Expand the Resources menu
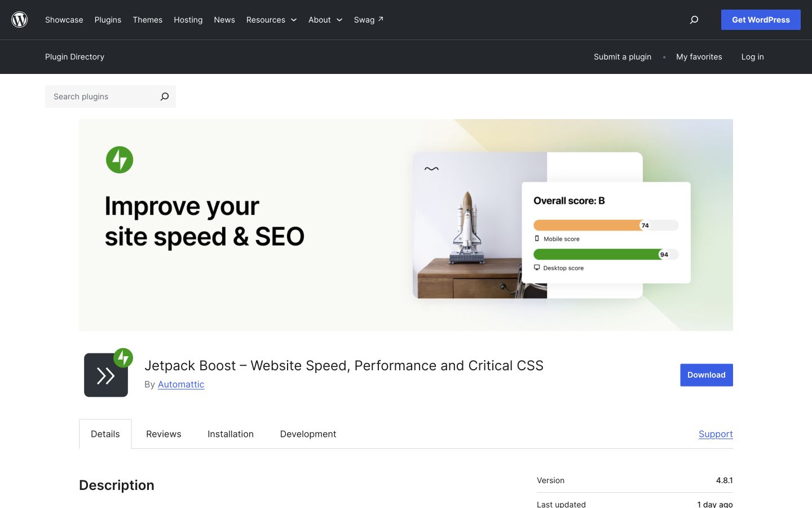 (x=271, y=20)
